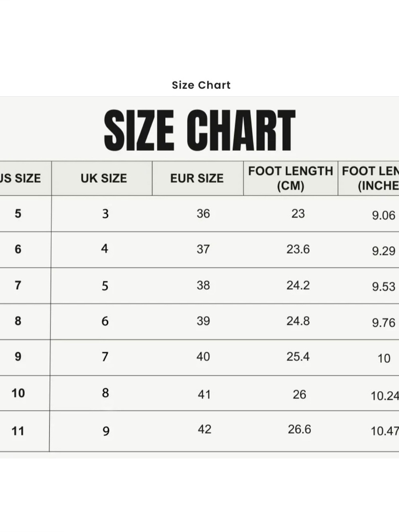399x532 pixels.
Task: Click the 25.4 cm foot length cell
Action: click(298, 356)
